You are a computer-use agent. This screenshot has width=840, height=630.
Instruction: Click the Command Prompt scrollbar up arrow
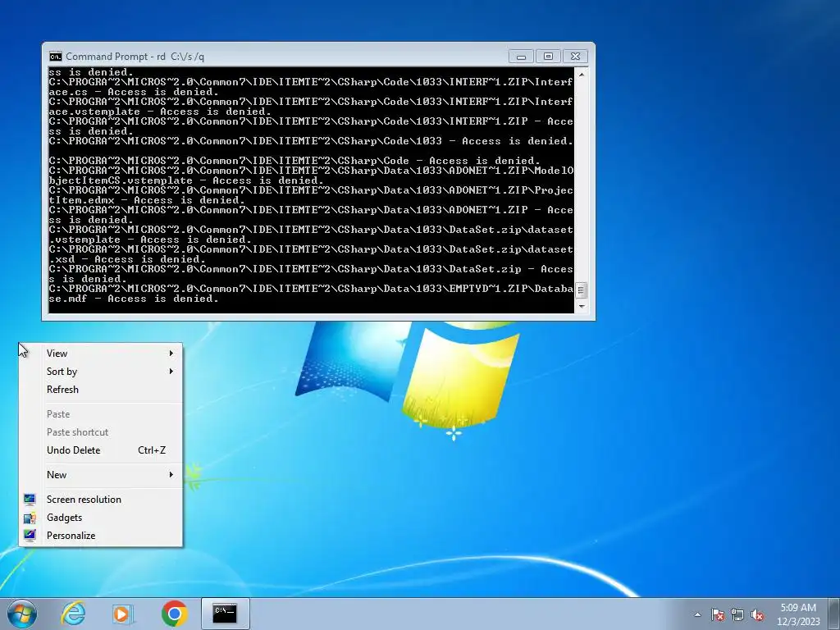[582, 75]
